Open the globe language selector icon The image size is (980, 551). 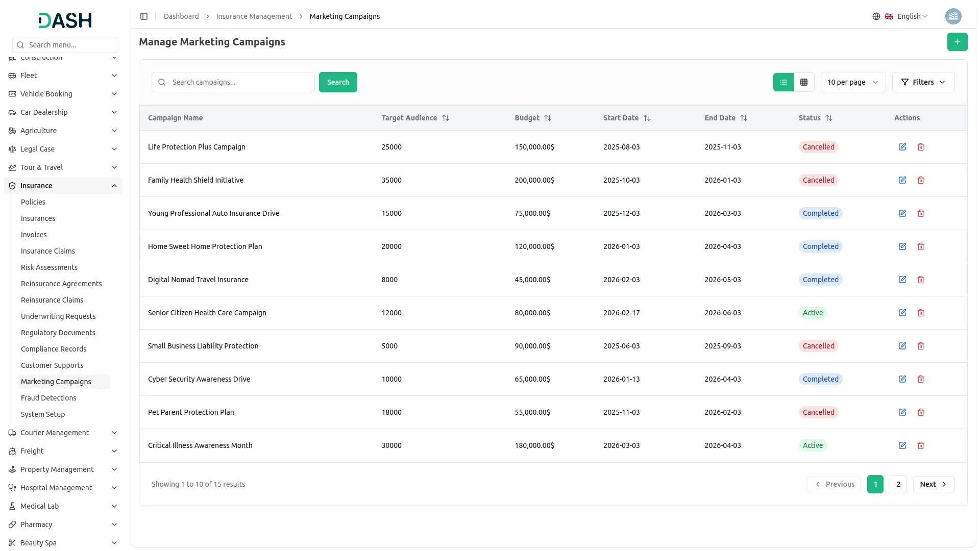876,16
